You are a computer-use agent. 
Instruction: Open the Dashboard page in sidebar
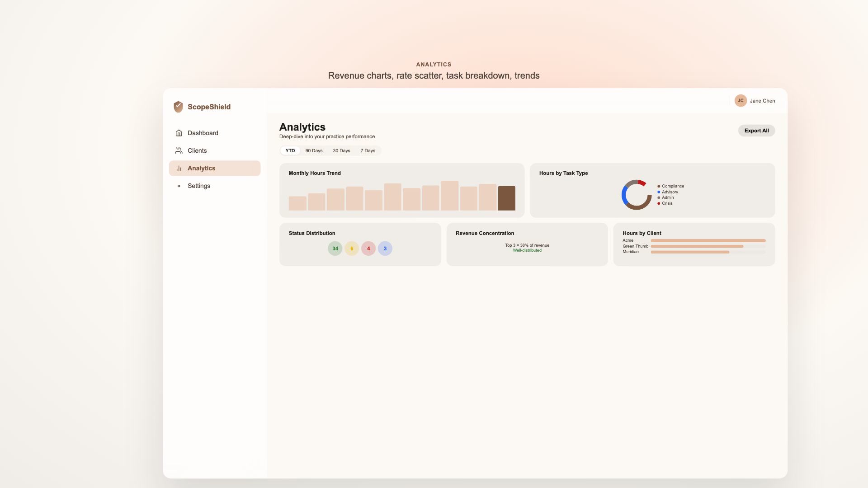click(203, 133)
